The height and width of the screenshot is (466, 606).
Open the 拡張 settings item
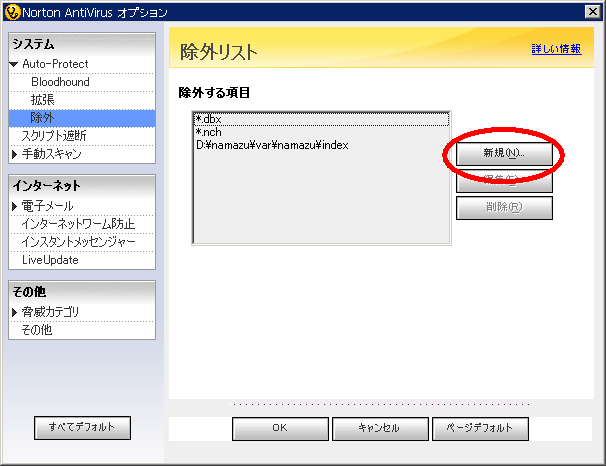43,100
